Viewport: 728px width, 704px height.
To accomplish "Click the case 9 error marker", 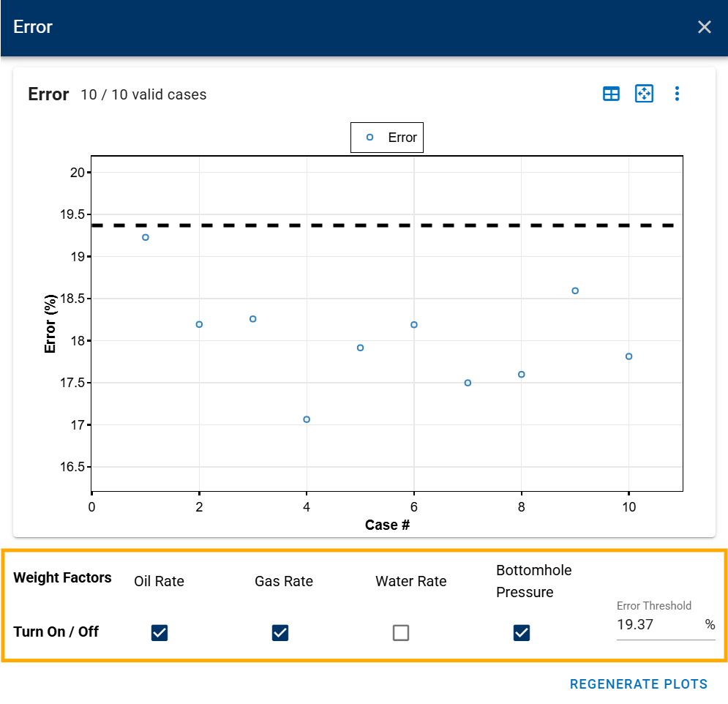I will [575, 291].
